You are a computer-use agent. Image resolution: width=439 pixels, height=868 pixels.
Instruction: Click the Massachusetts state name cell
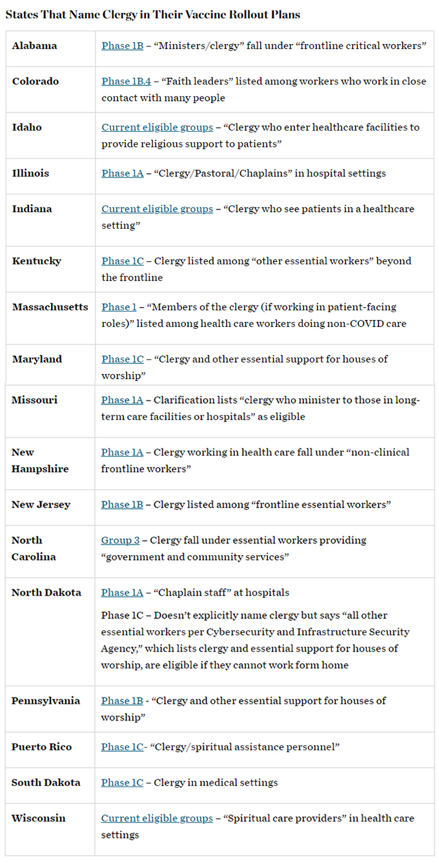point(50,307)
